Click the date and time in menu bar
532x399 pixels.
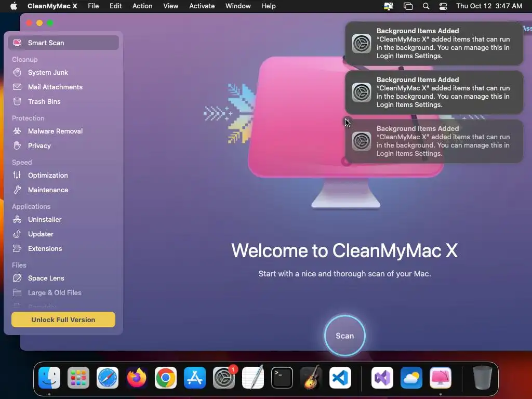489,6
